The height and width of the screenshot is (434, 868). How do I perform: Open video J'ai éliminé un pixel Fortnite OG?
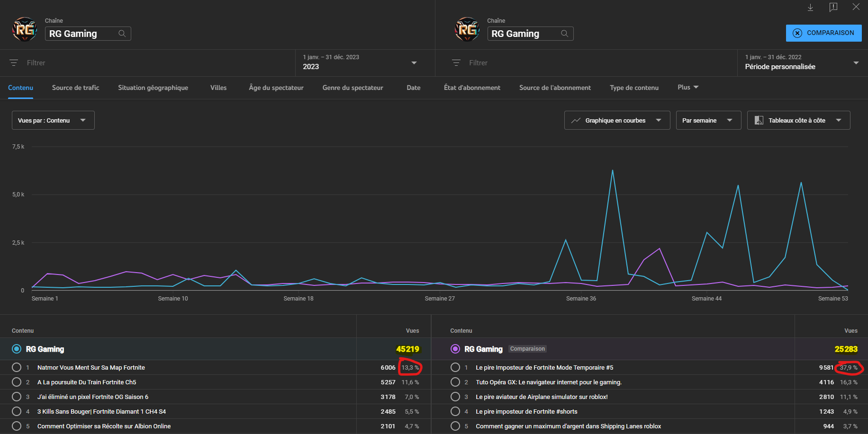(93, 397)
